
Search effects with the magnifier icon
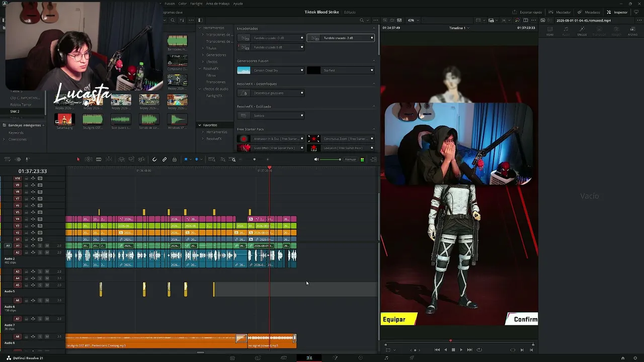[x=361, y=20]
